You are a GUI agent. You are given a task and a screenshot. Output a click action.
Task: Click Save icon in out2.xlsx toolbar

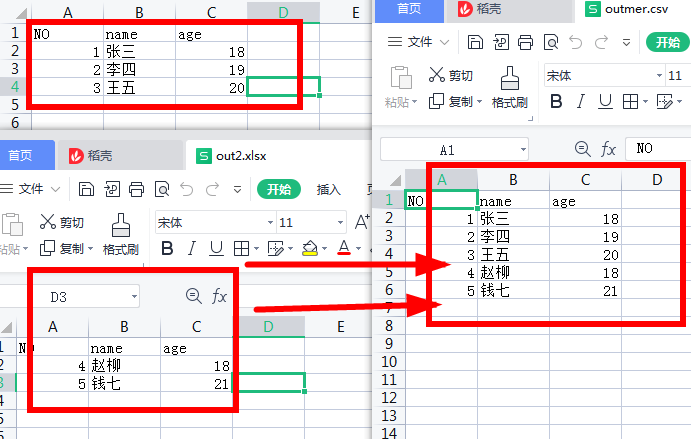pos(86,189)
